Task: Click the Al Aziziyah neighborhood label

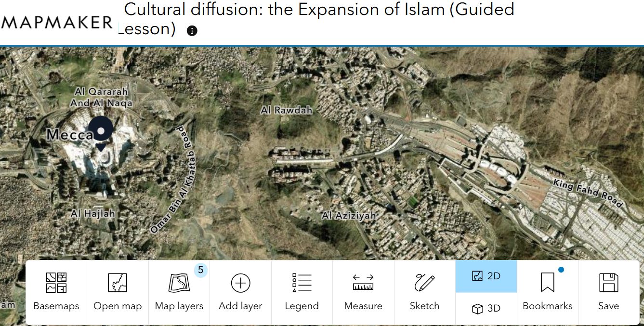Action: 349,216
